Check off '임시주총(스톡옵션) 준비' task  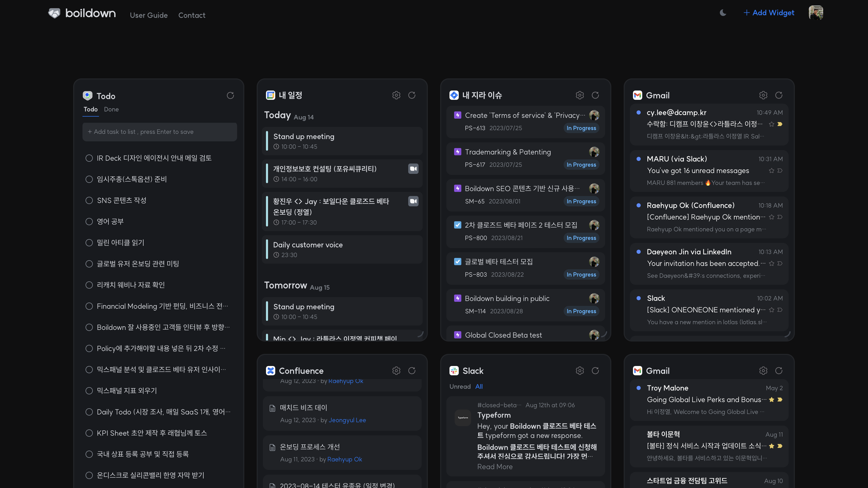point(89,179)
